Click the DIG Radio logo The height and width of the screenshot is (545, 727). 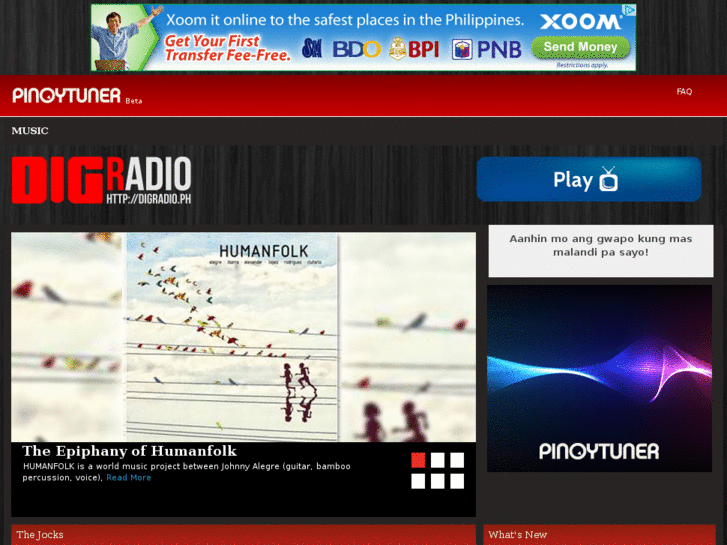pyautogui.click(x=102, y=180)
